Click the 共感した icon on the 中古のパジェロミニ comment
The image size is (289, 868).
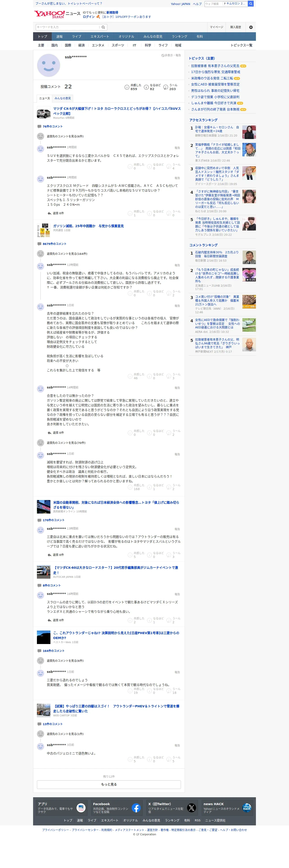pyautogui.click(x=130, y=759)
